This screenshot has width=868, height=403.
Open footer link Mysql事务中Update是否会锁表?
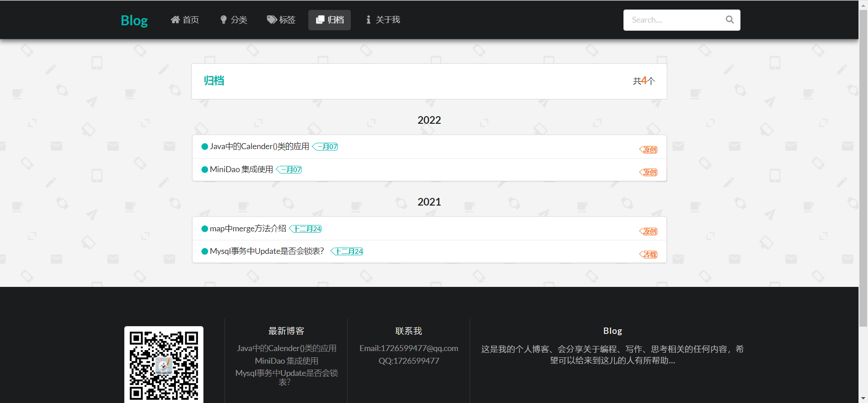point(287,377)
